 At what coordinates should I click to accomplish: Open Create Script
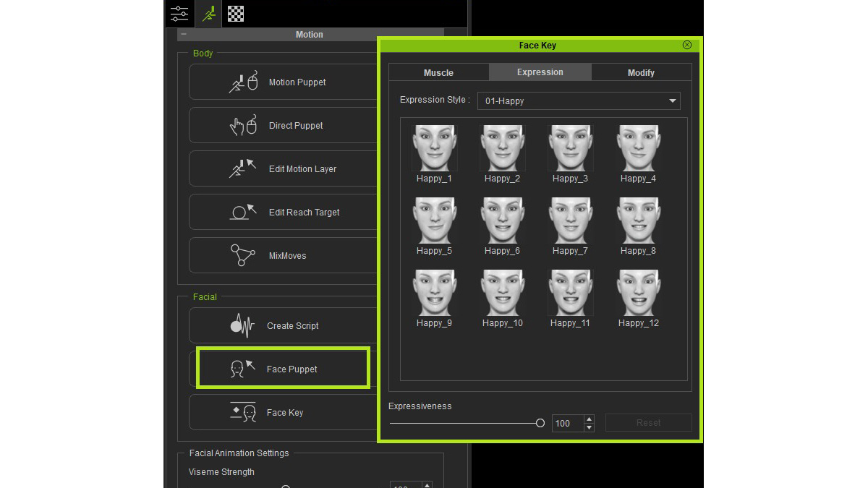(283, 326)
